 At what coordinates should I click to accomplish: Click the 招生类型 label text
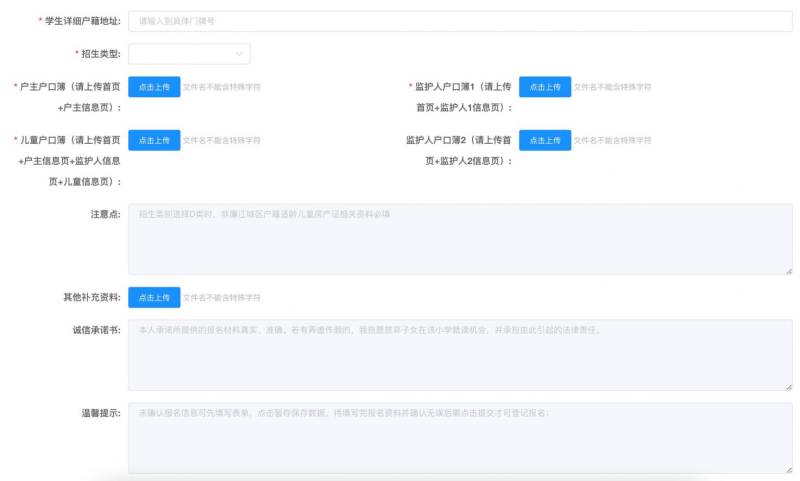click(100, 54)
